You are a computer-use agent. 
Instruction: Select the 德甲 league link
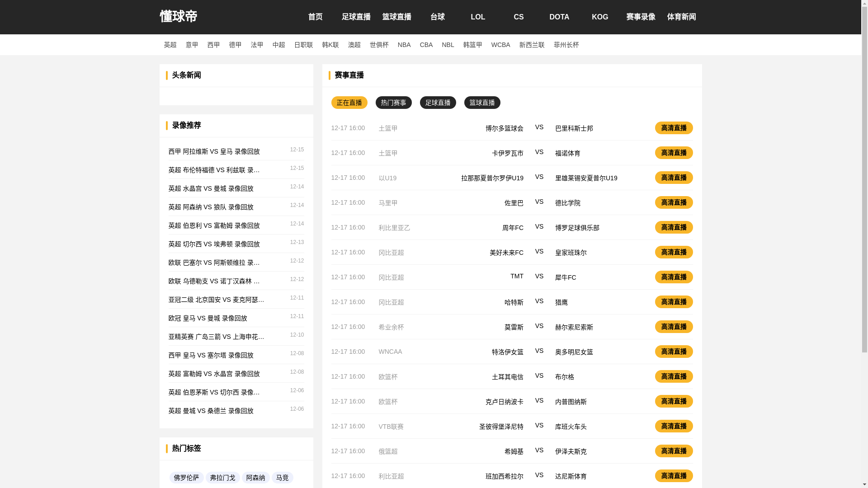point(235,45)
